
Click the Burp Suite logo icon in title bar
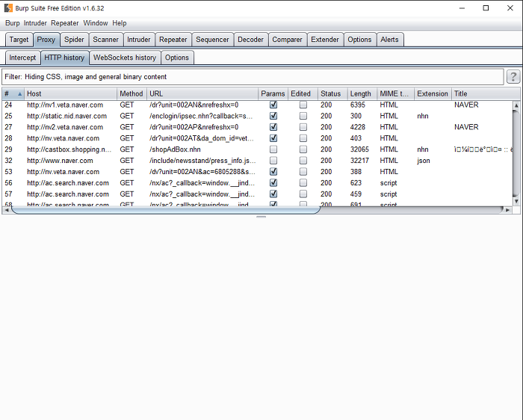[x=8, y=8]
